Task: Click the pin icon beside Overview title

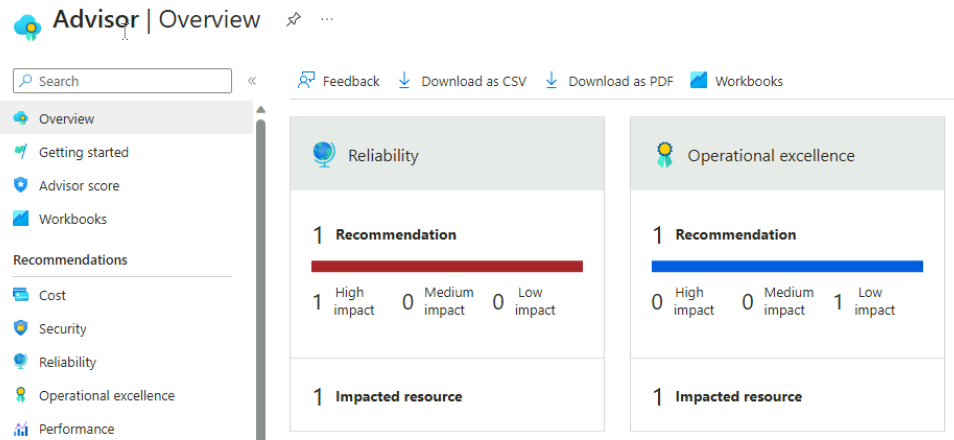Action: point(293,20)
